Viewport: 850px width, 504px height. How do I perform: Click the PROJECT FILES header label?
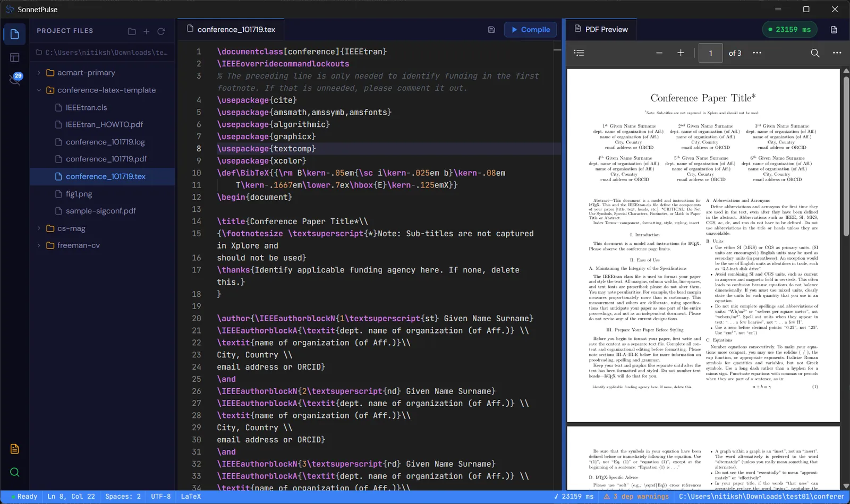coord(65,31)
